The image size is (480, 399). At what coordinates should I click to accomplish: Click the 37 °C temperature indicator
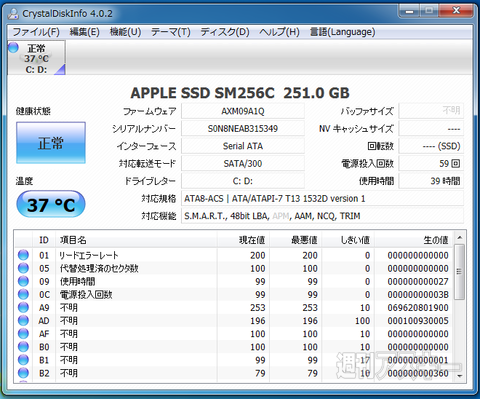pos(51,204)
